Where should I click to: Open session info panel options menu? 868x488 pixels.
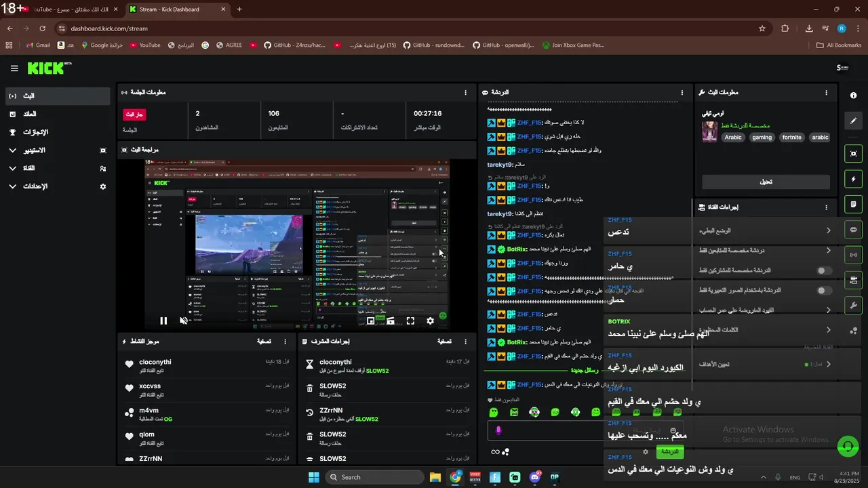pyautogui.click(x=465, y=92)
